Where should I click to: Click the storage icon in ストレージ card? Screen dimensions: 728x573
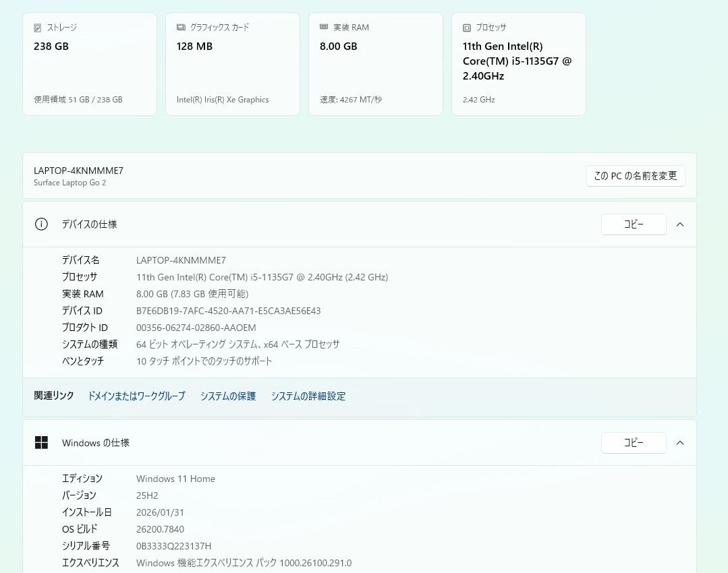[x=38, y=28]
